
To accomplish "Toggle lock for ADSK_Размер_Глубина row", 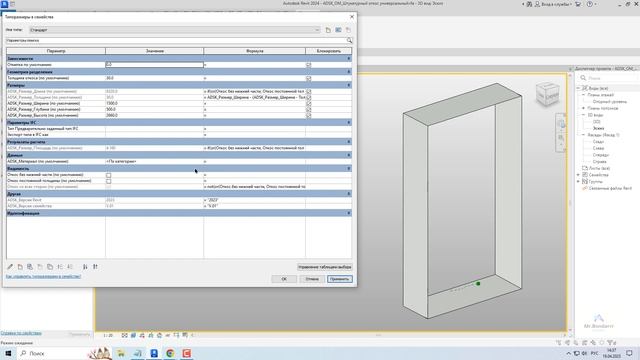I will [x=309, y=109].
